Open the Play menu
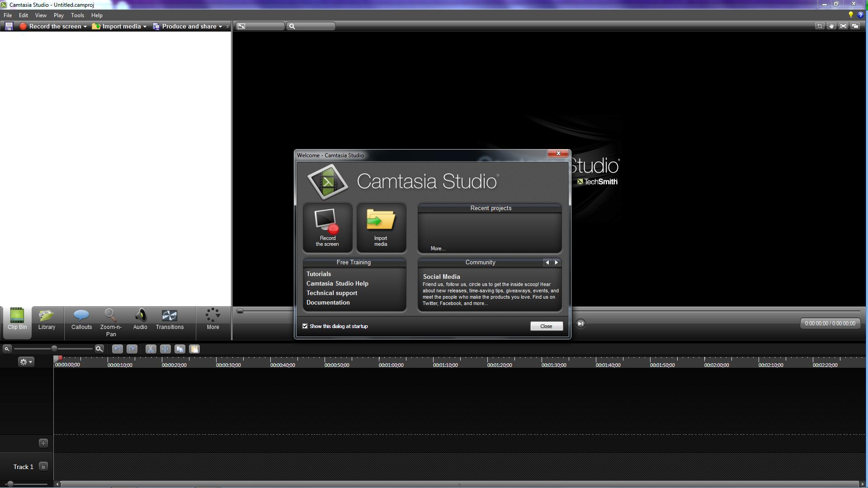The image size is (868, 488). tap(58, 15)
